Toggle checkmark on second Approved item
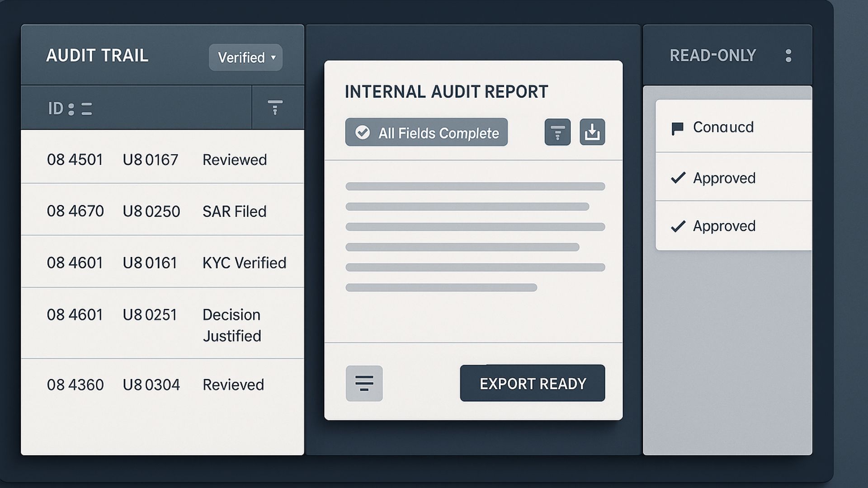868x488 pixels. click(x=678, y=226)
